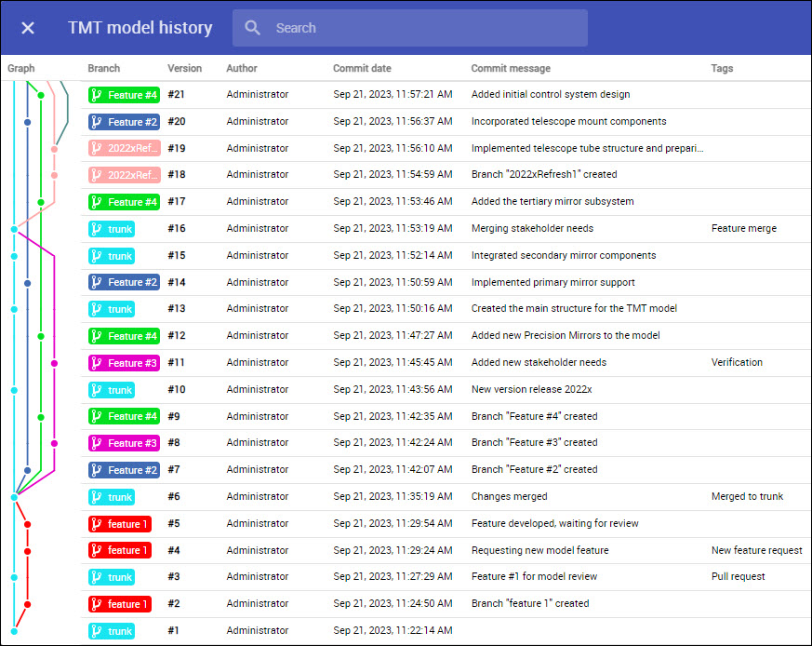Click the 'TMT model history' title
812x646 pixels.
[140, 28]
